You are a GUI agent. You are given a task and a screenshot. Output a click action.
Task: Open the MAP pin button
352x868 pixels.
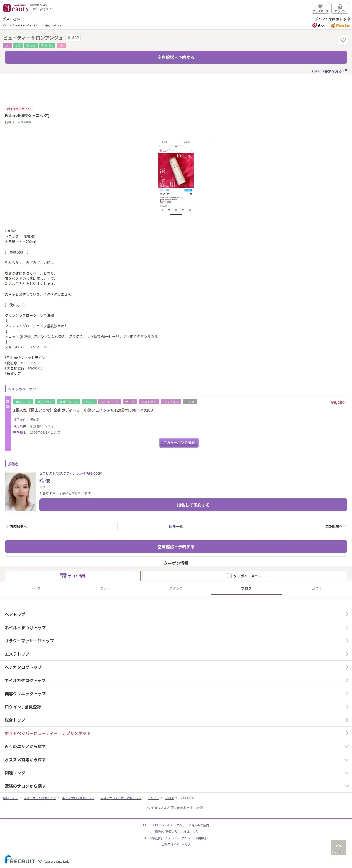pos(73,38)
